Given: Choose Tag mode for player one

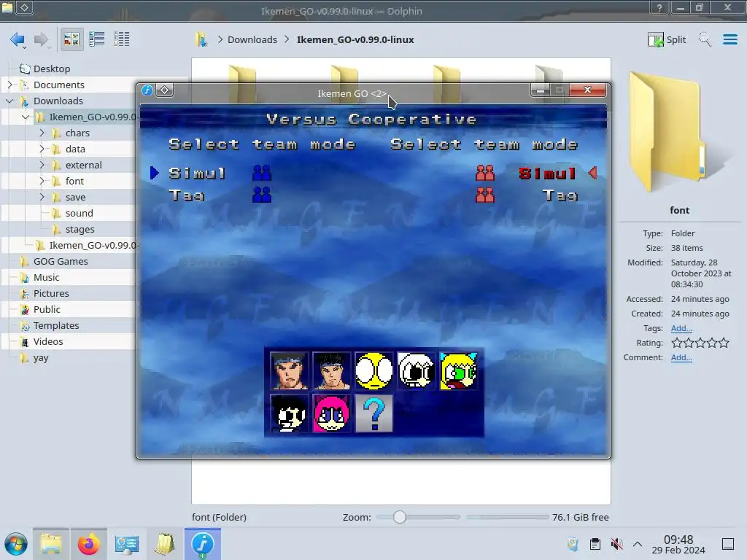Looking at the screenshot, I should 187,195.
